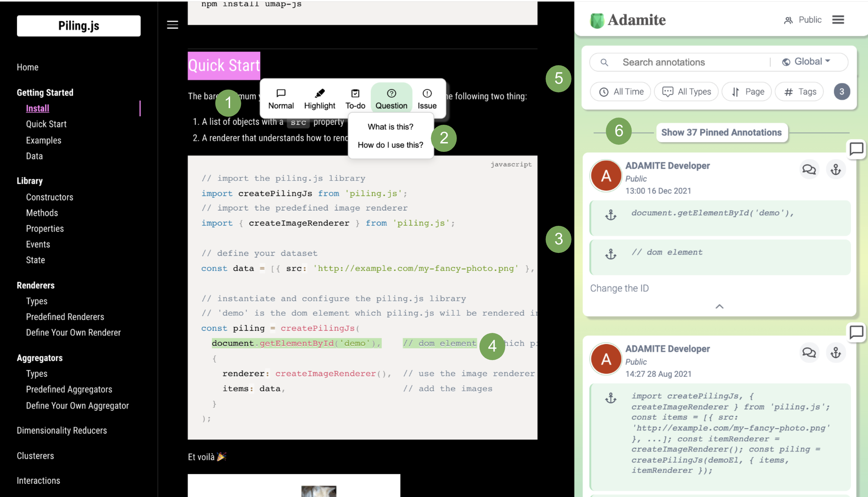Screen dimensions: 868x497
Task: Open the All Time filter
Action: point(620,92)
